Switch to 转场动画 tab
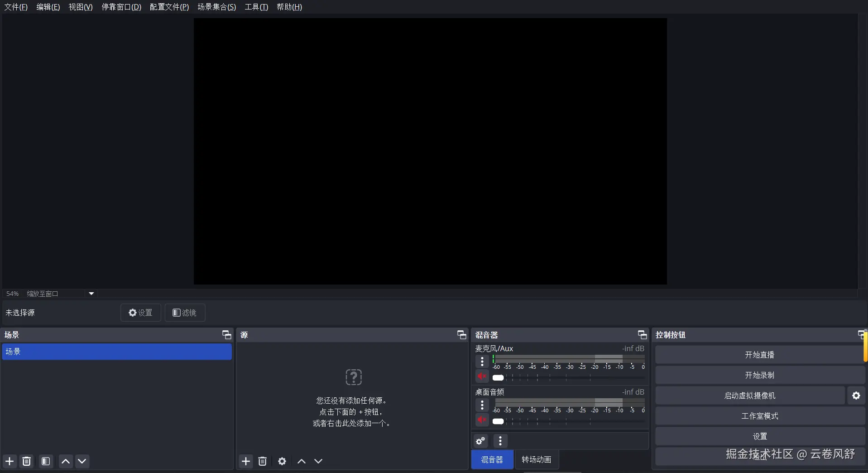The height and width of the screenshot is (473, 868). point(537,459)
